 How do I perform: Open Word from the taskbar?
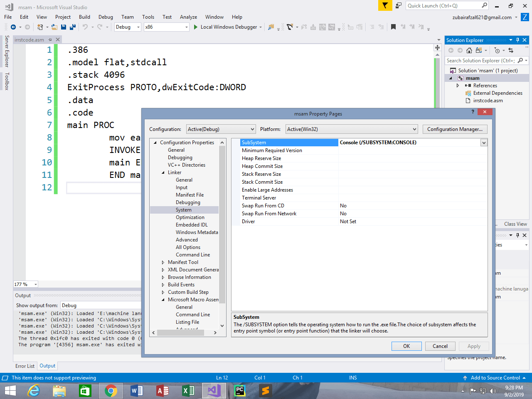(x=136, y=391)
